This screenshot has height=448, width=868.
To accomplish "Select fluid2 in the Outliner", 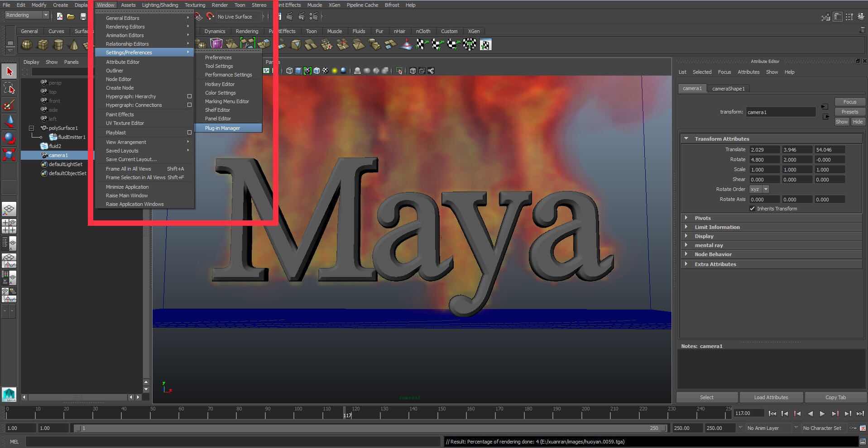I will click(x=55, y=146).
